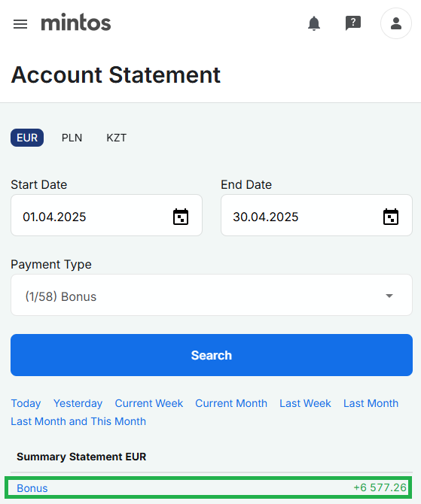Select the Today date shortcut
The image size is (421, 504).
click(26, 403)
